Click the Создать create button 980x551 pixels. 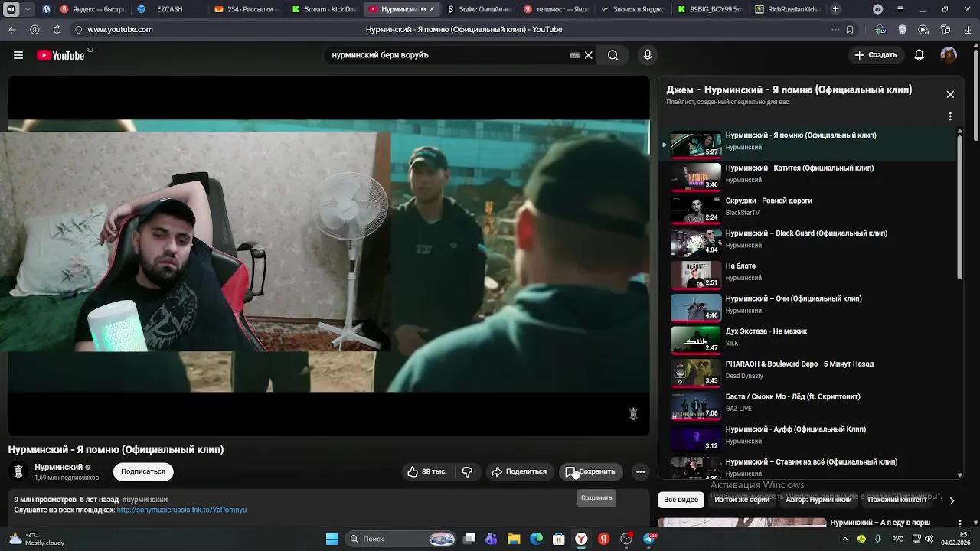click(x=876, y=55)
